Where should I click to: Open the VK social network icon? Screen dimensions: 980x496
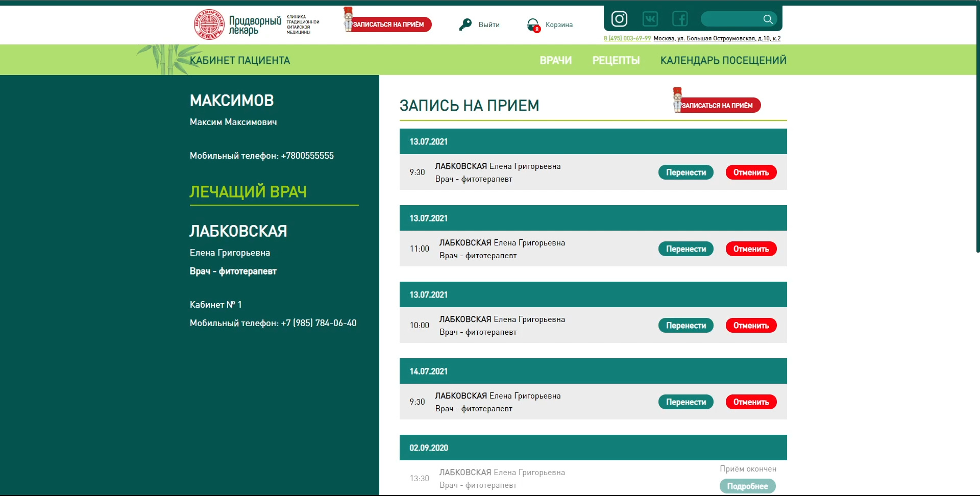point(650,19)
